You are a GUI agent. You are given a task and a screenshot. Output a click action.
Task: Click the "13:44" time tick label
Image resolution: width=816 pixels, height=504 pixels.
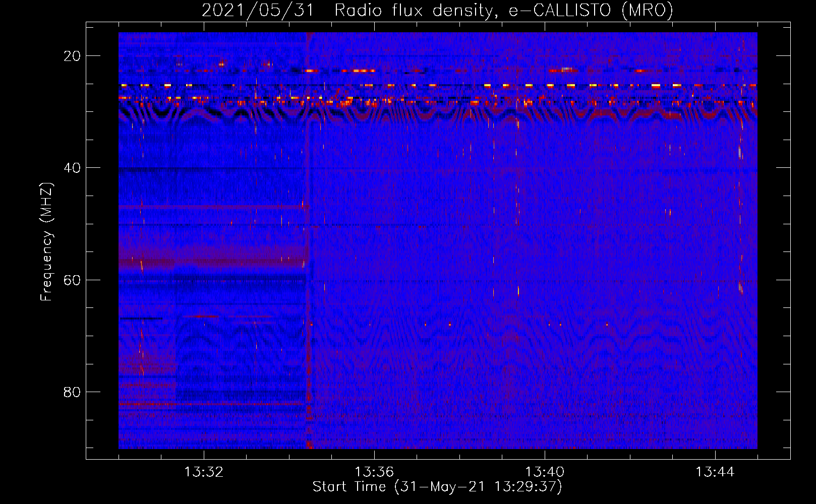coord(715,472)
